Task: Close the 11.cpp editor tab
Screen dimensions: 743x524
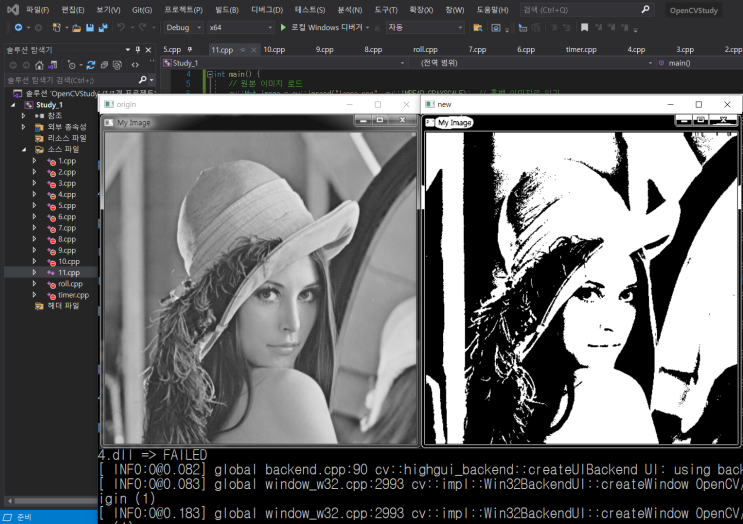Action: (x=254, y=50)
